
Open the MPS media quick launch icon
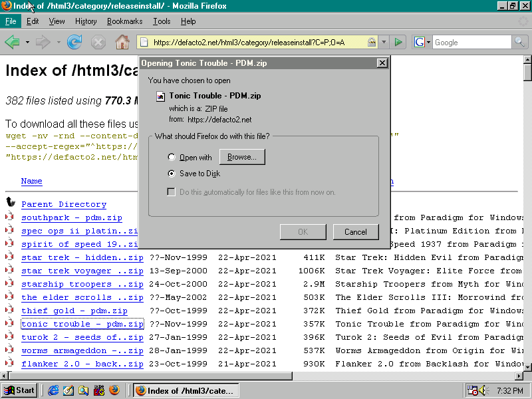pyautogui.click(x=98, y=390)
